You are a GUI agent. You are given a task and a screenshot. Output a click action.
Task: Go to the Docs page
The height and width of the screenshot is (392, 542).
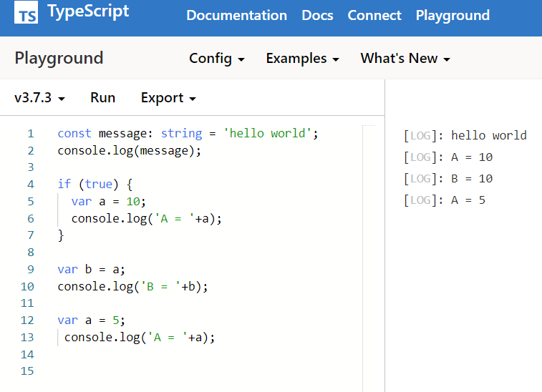(317, 15)
